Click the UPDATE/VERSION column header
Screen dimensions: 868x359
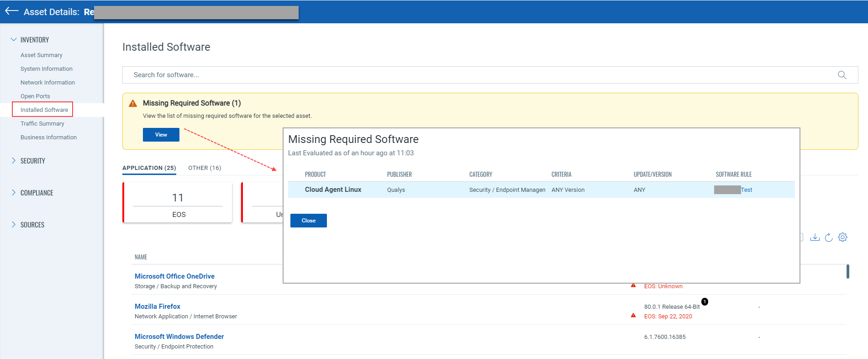coord(652,174)
